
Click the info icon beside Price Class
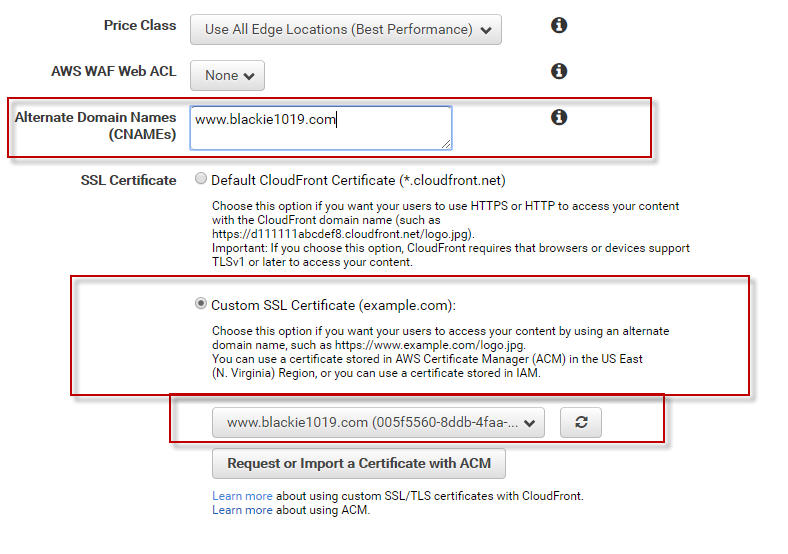(559, 26)
